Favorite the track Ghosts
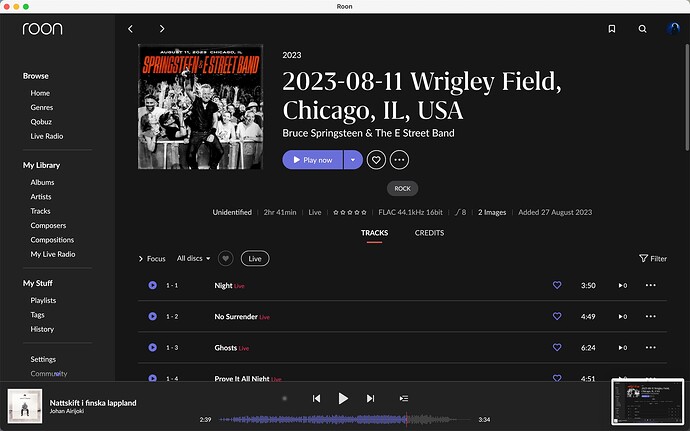690x431 pixels. click(x=557, y=347)
